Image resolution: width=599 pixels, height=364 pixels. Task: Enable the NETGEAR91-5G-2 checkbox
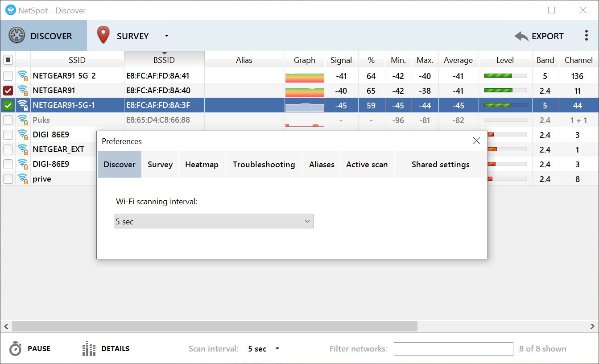pyautogui.click(x=8, y=76)
